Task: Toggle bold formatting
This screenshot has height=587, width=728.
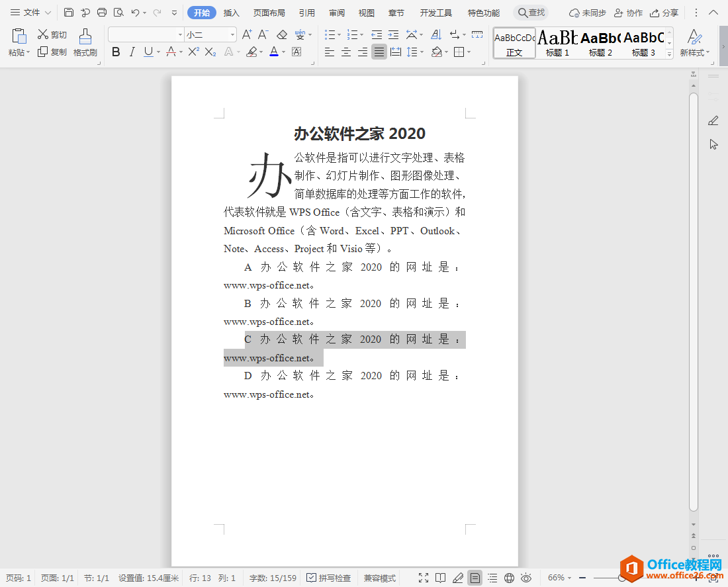Action: (116, 52)
